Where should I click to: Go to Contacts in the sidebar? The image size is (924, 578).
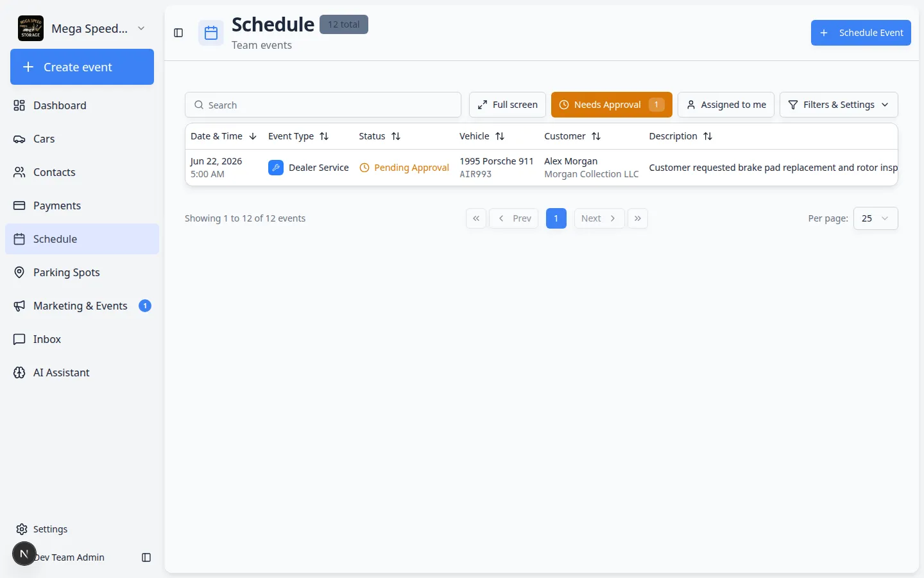82,172
